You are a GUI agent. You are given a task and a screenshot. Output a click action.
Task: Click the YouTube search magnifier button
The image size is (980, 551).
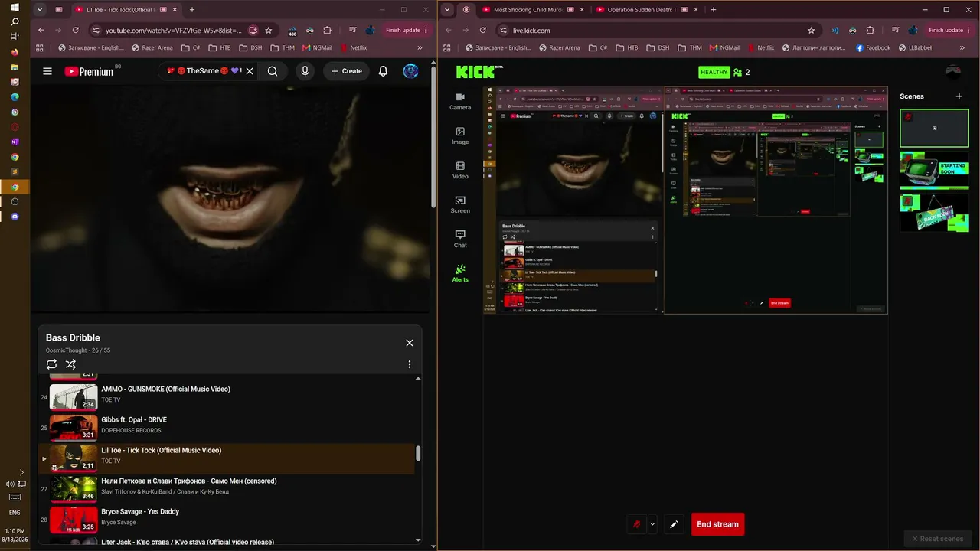coord(273,71)
